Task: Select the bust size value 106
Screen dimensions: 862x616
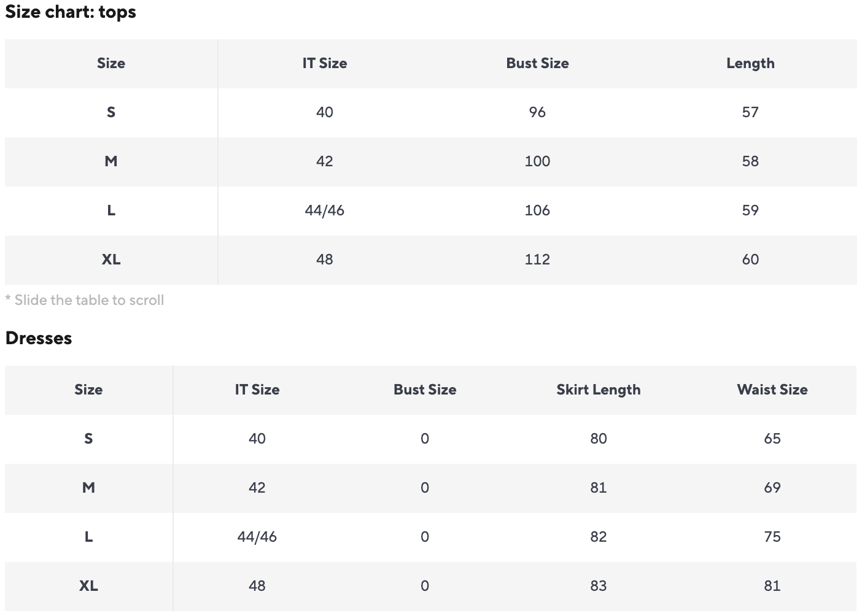Action: (x=537, y=211)
